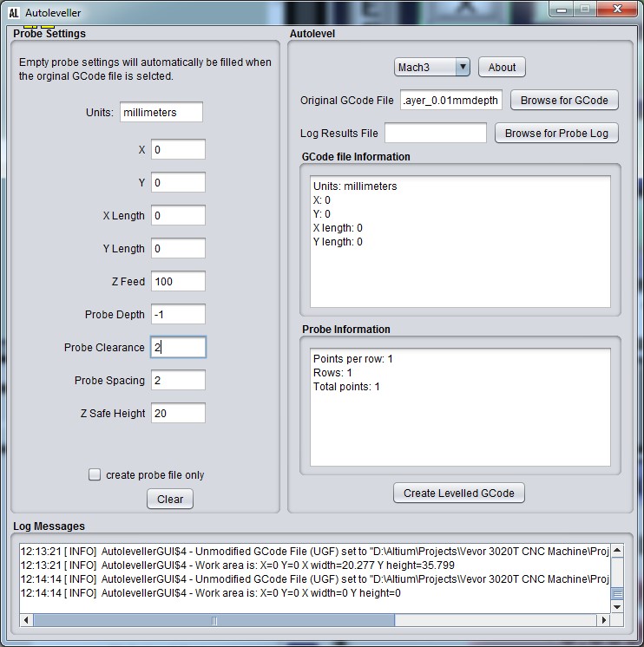This screenshot has height=647, width=644.
Task: Click the Probe Depth input field
Action: click(x=178, y=314)
